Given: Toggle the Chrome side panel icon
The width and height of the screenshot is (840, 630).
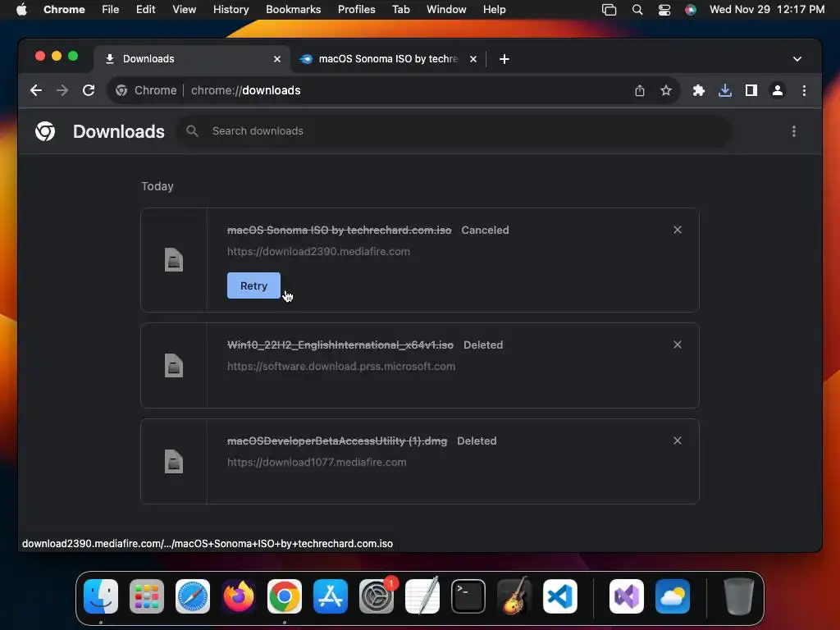Looking at the screenshot, I should (x=751, y=90).
